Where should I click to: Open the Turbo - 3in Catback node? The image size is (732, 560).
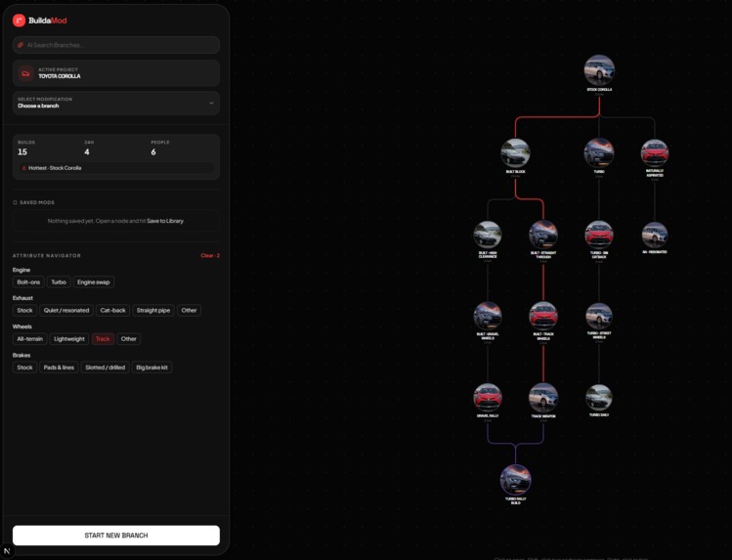click(x=599, y=235)
